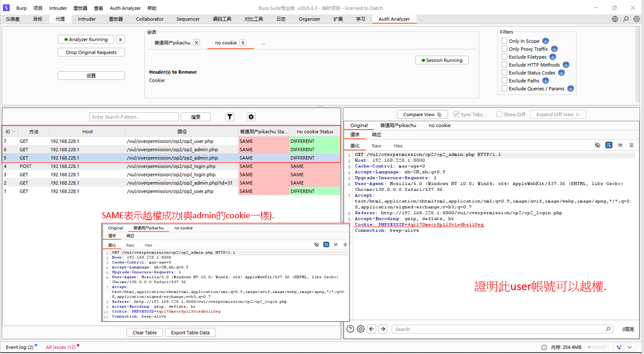Screen dimensions: 644x354
Task: Focus the editor Search input field
Action: 502,329
